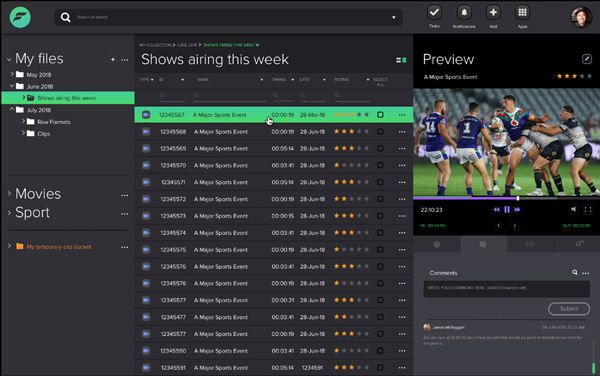600x376 pixels.
Task: Mute the preview audio speaker icon
Action: point(573,209)
